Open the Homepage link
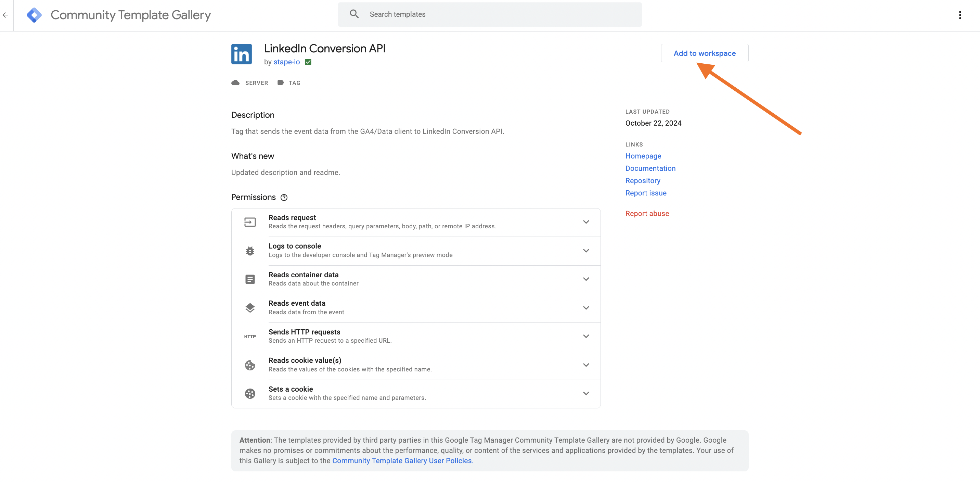 [x=643, y=156]
